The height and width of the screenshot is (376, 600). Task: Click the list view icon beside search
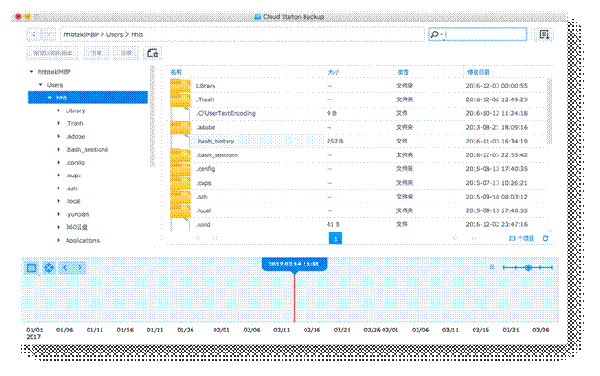[544, 34]
